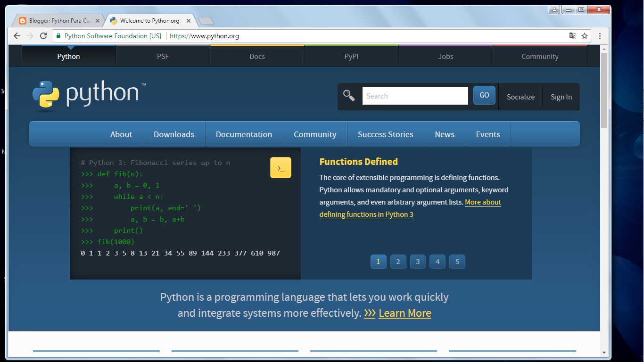This screenshot has width=644, height=362.
Task: Navigate back to the previous page
Action: (17, 36)
